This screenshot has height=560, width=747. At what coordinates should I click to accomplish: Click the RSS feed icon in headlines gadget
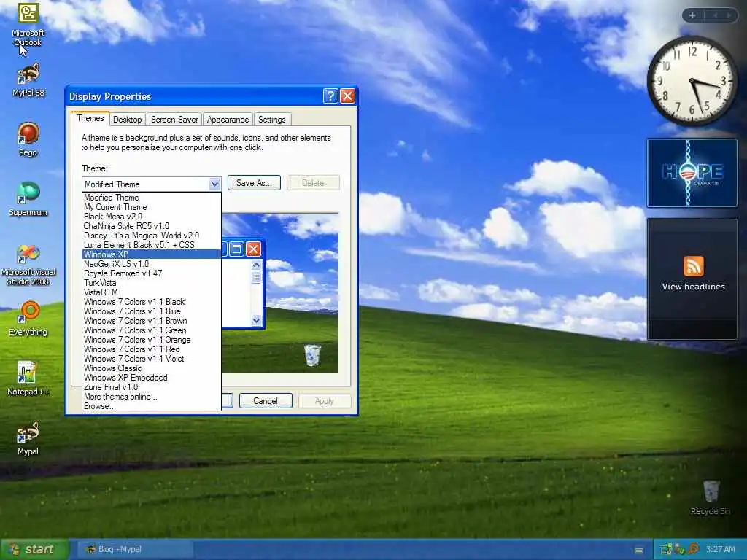[693, 265]
